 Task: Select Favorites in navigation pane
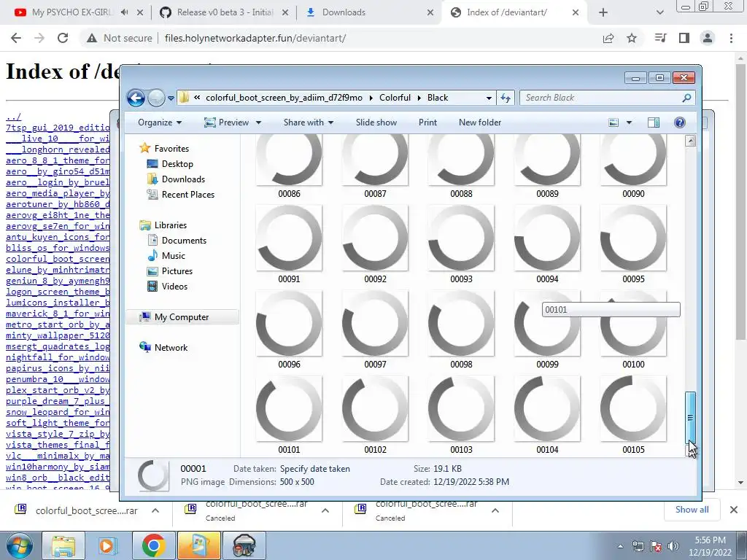[x=171, y=149]
